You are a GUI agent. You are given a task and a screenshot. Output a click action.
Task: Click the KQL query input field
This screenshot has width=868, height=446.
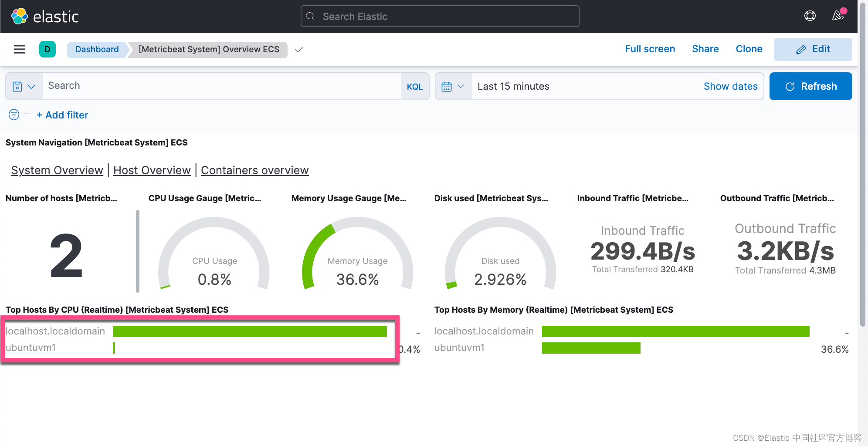(221, 86)
